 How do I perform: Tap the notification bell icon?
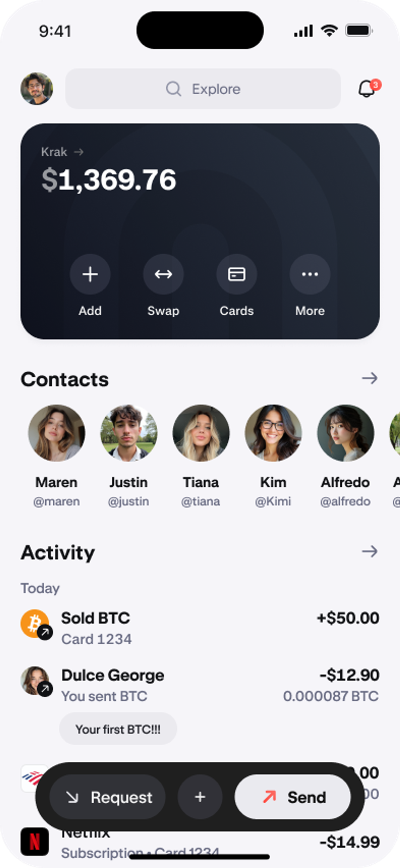pos(366,89)
